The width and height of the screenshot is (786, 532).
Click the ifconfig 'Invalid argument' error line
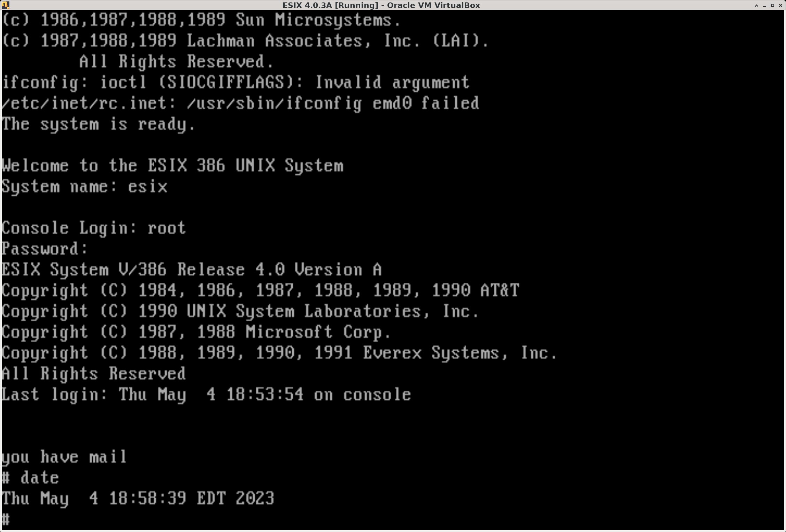pos(236,83)
